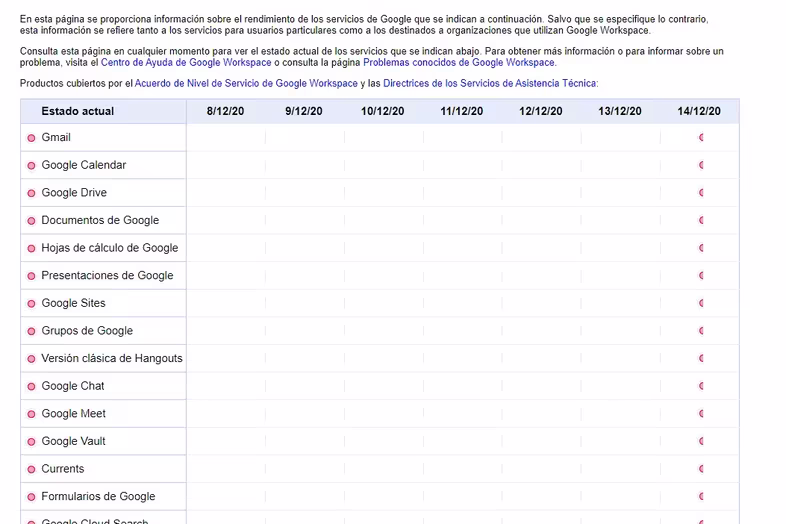Click Formularios de Google status dot
The height and width of the screenshot is (524, 786).
(31, 497)
